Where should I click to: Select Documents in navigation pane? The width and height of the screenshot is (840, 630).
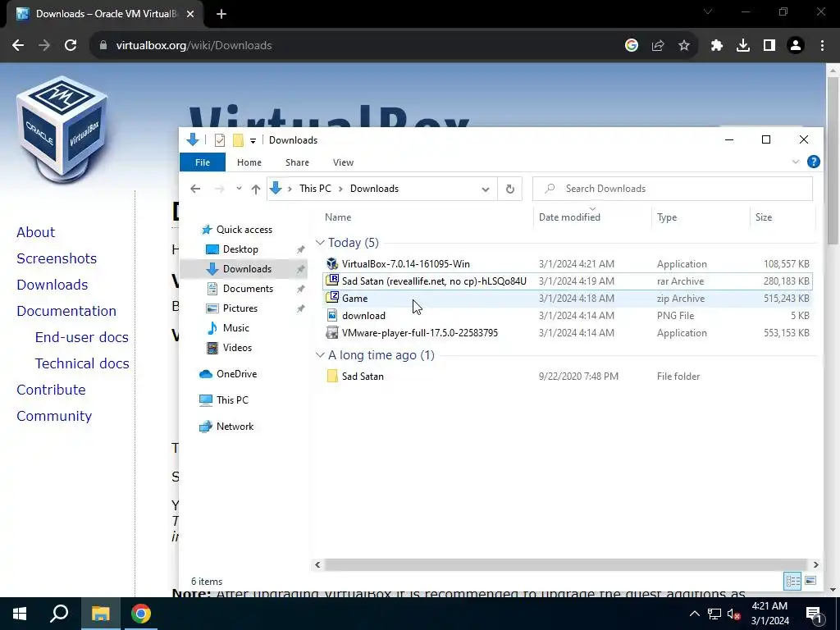[248, 288]
